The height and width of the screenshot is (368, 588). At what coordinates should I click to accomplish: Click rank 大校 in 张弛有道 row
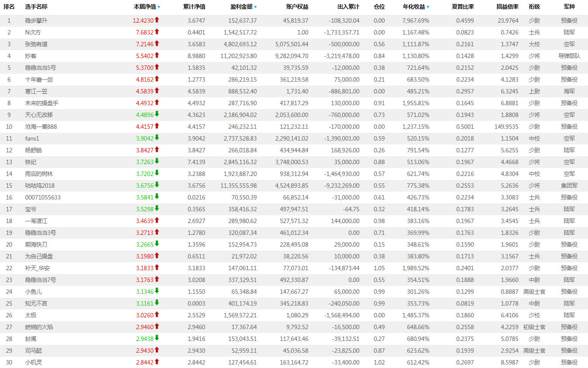click(x=534, y=44)
